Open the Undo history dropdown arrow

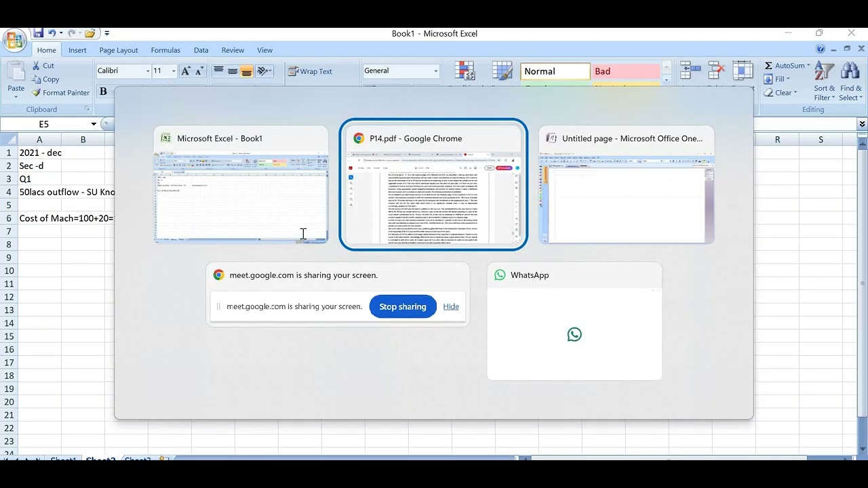tap(61, 33)
